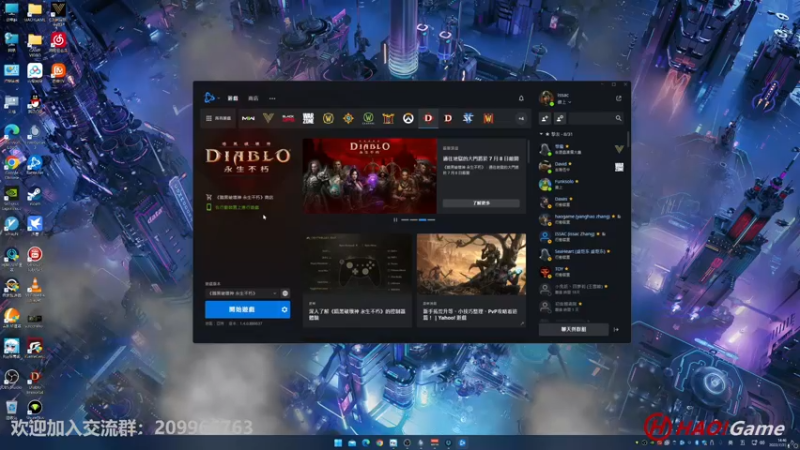Select friend haogame (yanghao zhang)
This screenshot has width=800, height=450.
581,219
